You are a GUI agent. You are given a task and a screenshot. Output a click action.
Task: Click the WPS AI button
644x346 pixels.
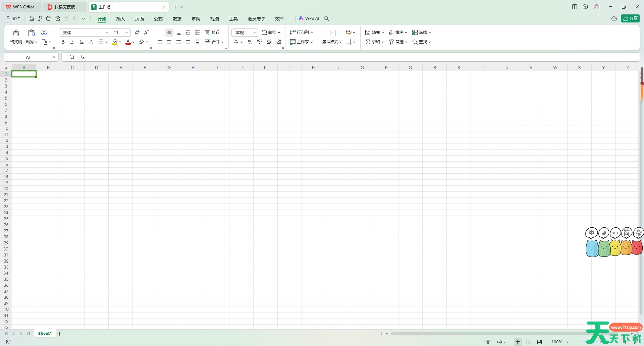[309, 18]
